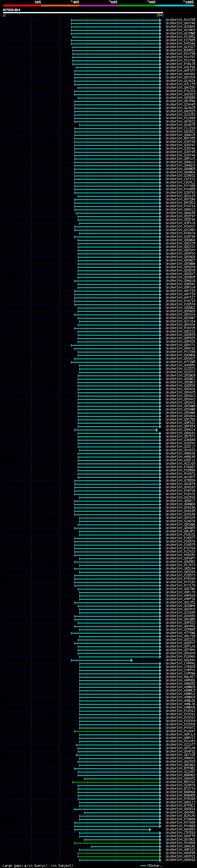Select hit label UniRef100_P07089

click(x=180, y=186)
